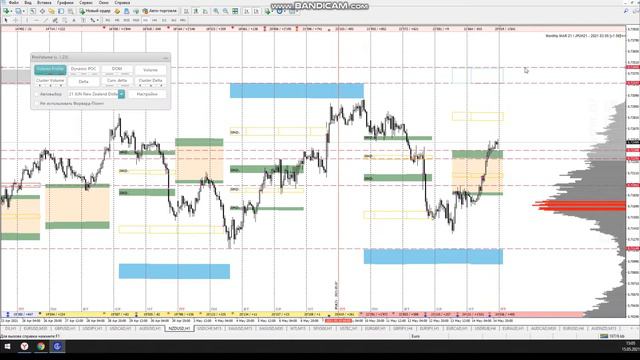Image resolution: width=640 pixels, height=360 pixels.
Task: Select the vertical line tool
Action: click(27, 20)
